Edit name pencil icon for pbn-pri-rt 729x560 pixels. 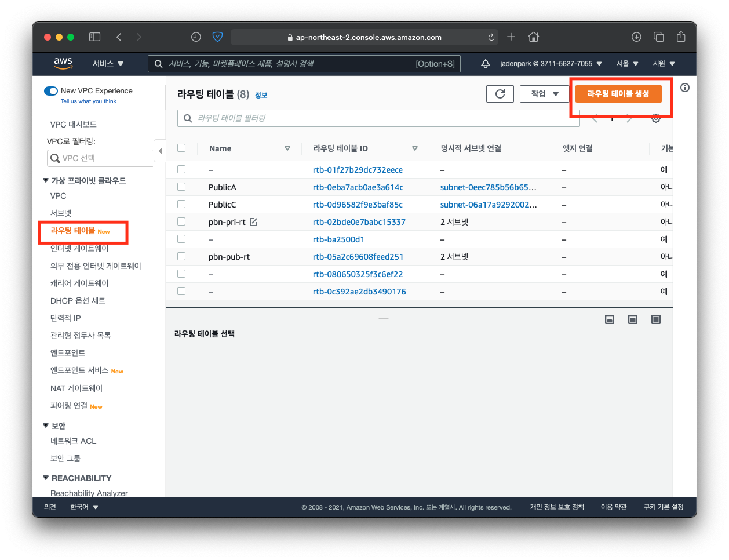(x=253, y=222)
